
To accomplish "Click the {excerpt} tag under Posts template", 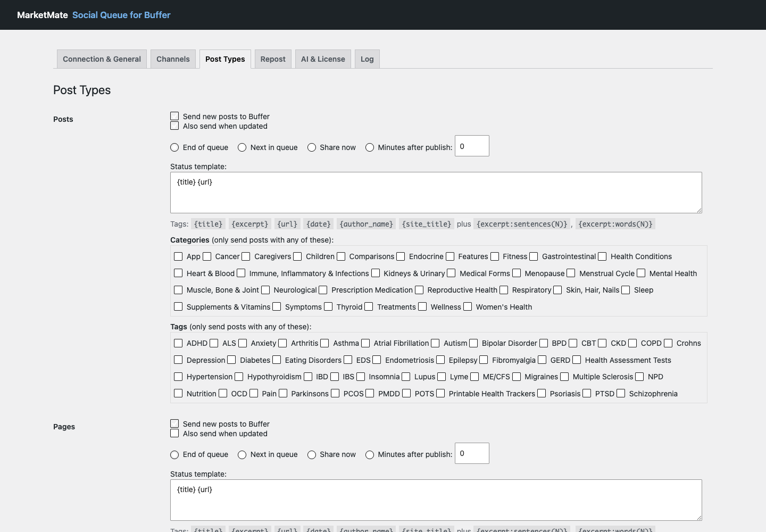I will (x=250, y=224).
